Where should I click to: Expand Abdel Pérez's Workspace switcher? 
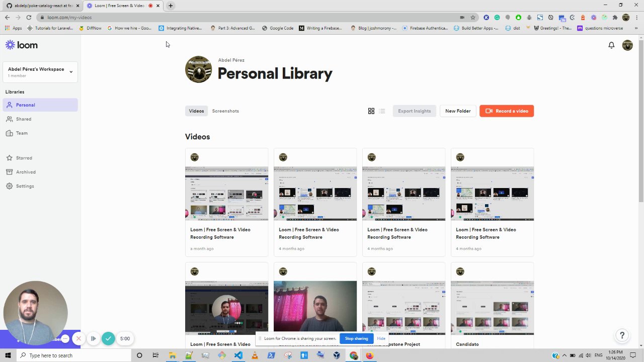click(40, 72)
